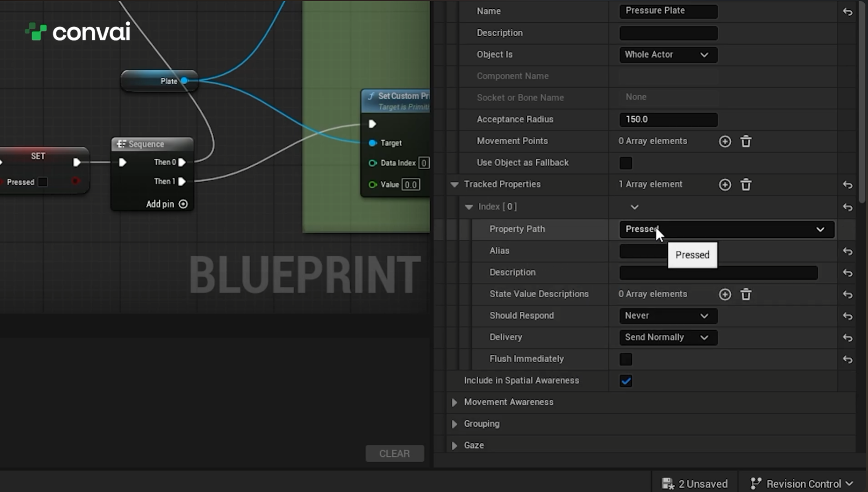Click the CLEAR button
Viewport: 868px width, 492px height.
coord(395,454)
